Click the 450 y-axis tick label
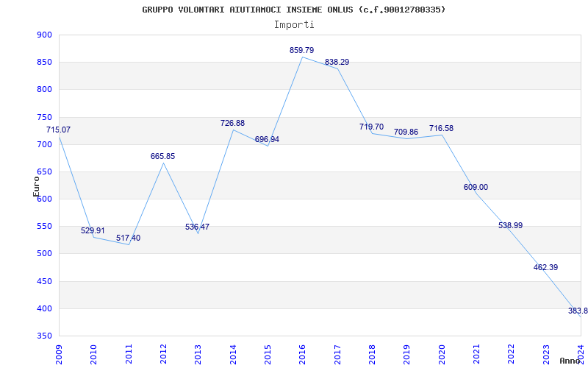 (x=45, y=282)
